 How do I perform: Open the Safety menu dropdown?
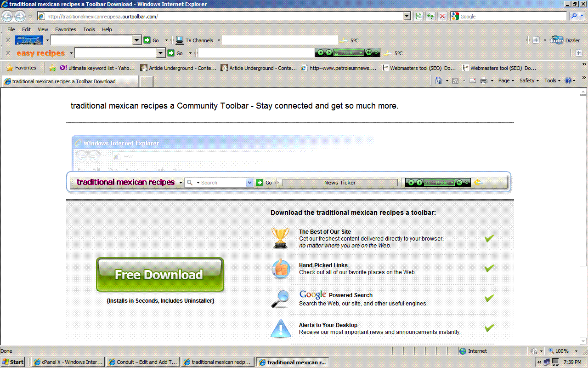point(529,80)
